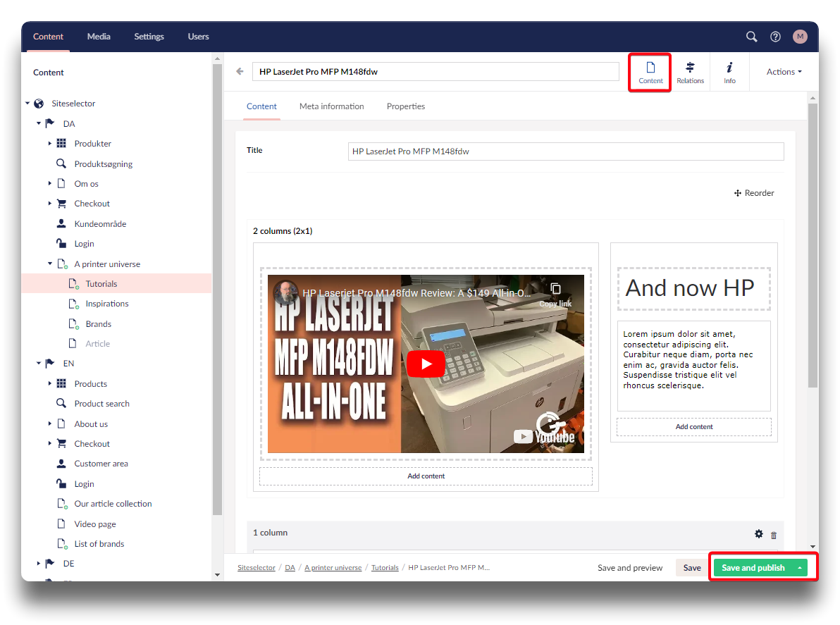Open the search magnifier in the top bar

click(x=752, y=37)
